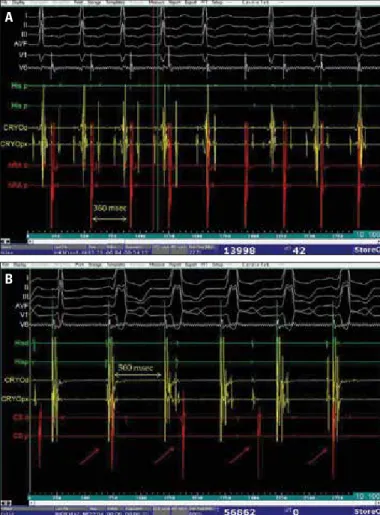This screenshot has height=515, width=380.
Task: Select the V6 lead label in panel B
Action: click(24, 324)
